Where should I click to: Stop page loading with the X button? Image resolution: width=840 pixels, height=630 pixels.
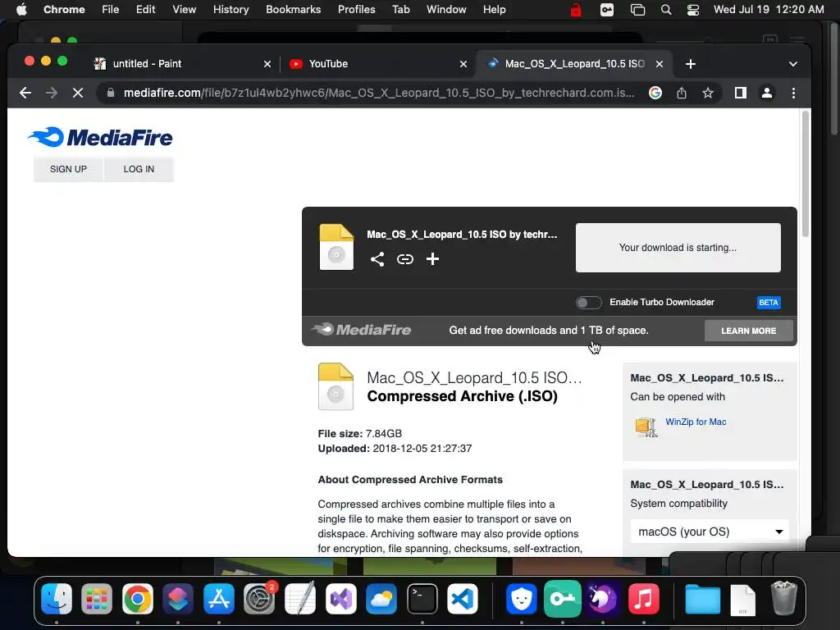[x=78, y=93]
